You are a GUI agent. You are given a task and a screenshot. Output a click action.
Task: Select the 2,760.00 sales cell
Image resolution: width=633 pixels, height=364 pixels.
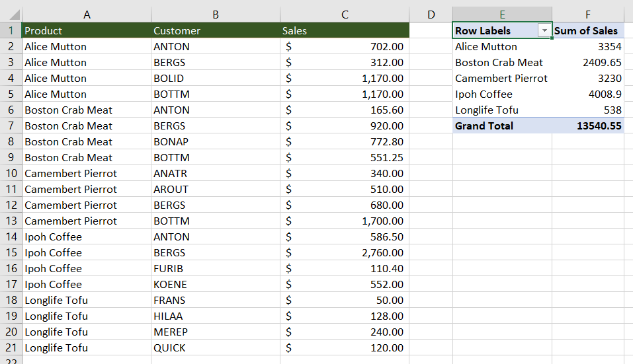coord(344,252)
